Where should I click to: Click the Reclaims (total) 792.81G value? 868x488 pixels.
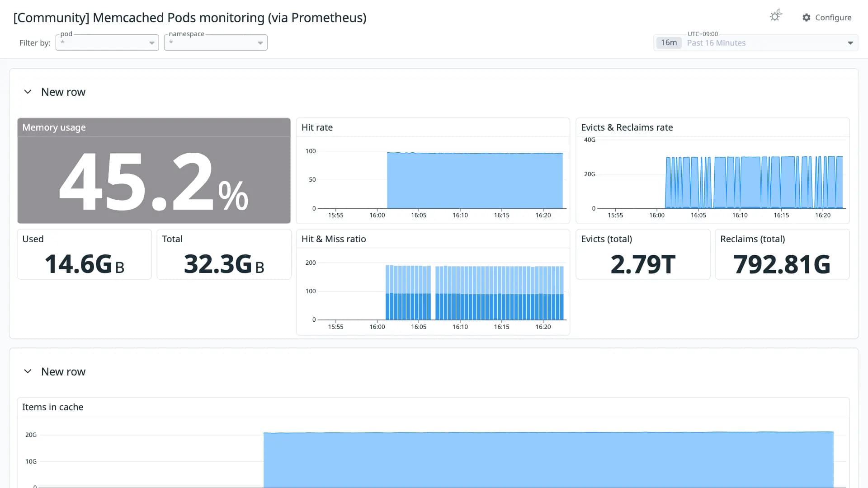[x=782, y=264]
